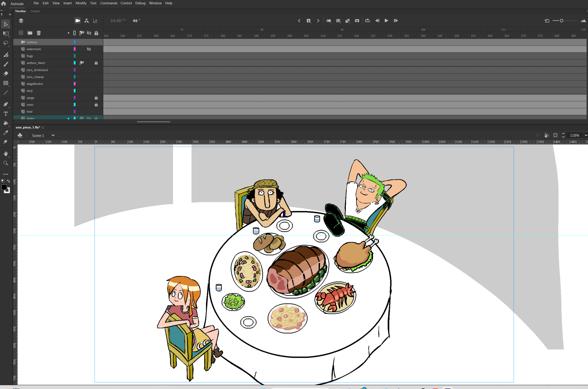This screenshot has height=389, width=588.
Task: Go to previous keyframe arrow
Action: point(299,21)
